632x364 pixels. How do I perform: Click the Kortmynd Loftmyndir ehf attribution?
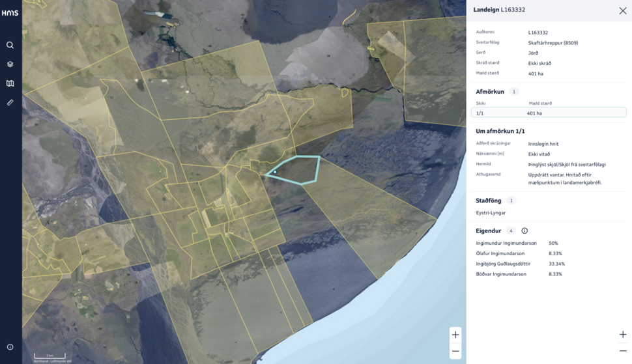point(53,361)
